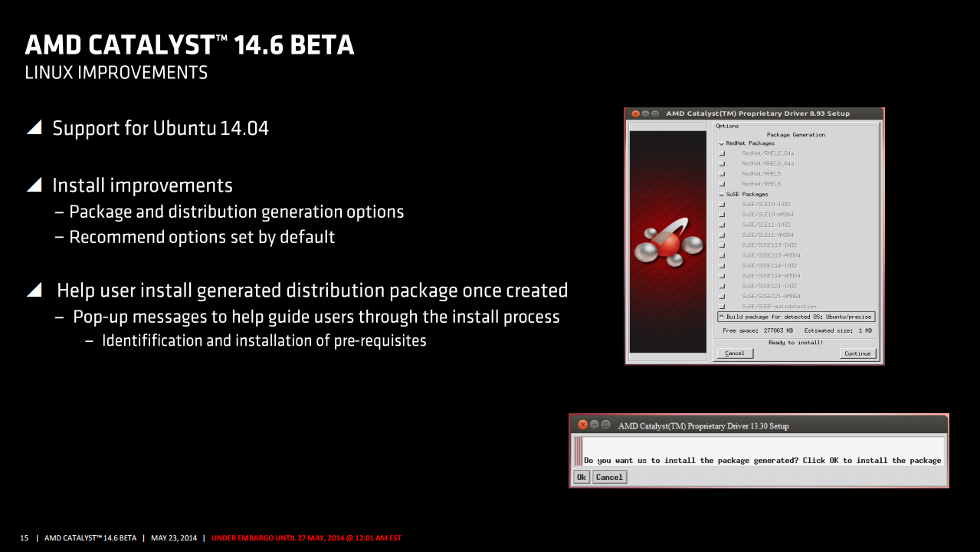Maximize the Driver 13.30 Setup dialog

click(606, 425)
